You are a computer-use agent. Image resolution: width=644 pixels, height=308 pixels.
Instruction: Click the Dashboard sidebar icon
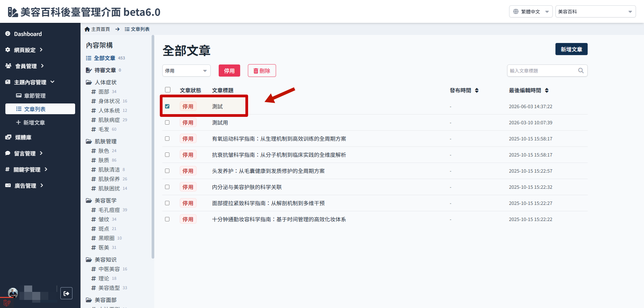click(x=8, y=34)
